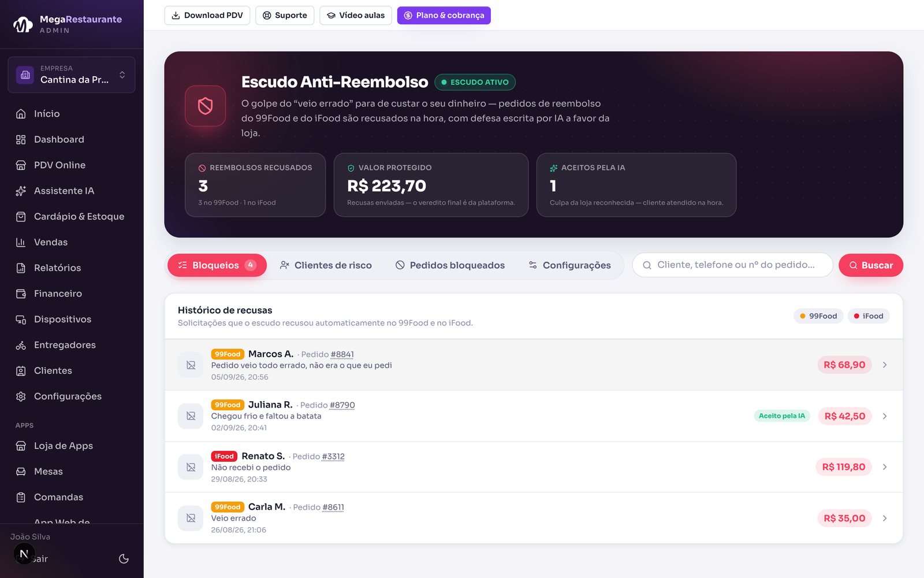Open order link #8790
The height and width of the screenshot is (578, 924).
coord(342,405)
